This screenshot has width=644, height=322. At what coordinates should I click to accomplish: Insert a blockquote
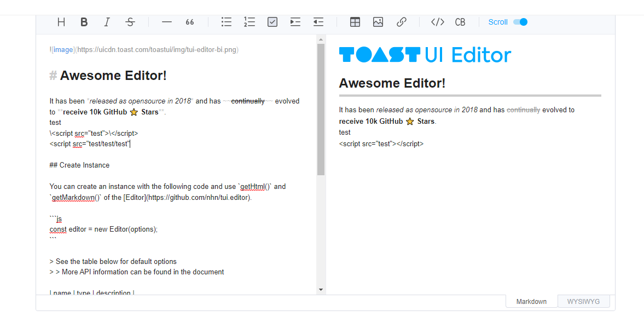coord(189,22)
